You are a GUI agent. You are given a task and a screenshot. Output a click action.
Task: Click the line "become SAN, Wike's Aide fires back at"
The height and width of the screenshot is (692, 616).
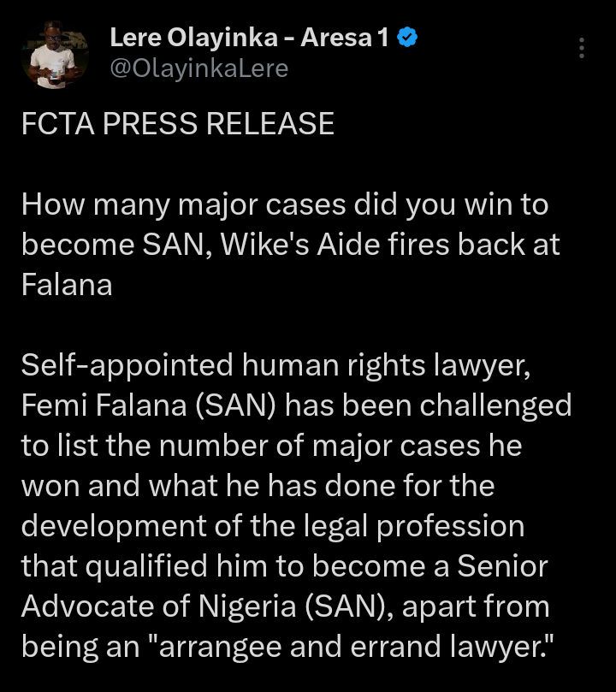point(291,245)
